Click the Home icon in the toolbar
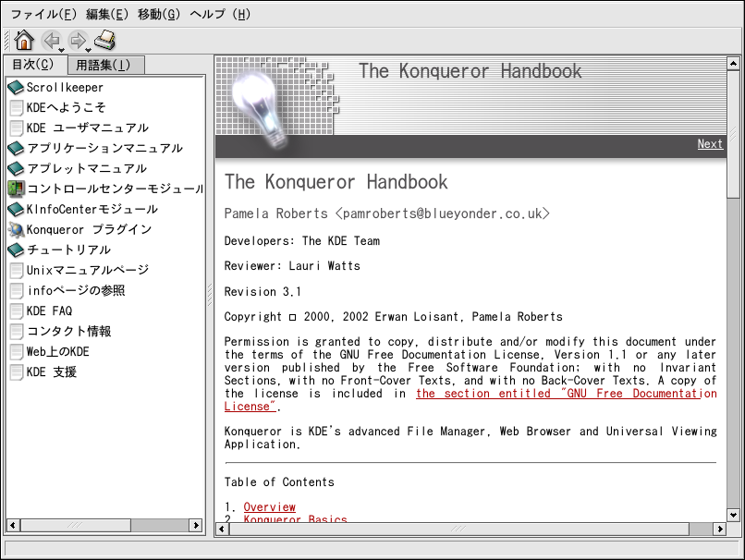Viewport: 745px width, 560px height. pyautogui.click(x=24, y=40)
